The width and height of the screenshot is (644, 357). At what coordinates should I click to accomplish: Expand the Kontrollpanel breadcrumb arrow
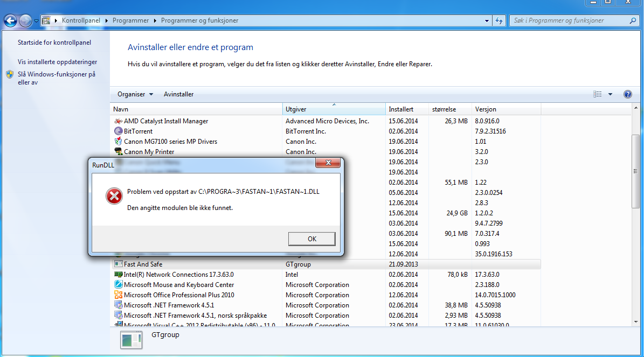[106, 20]
